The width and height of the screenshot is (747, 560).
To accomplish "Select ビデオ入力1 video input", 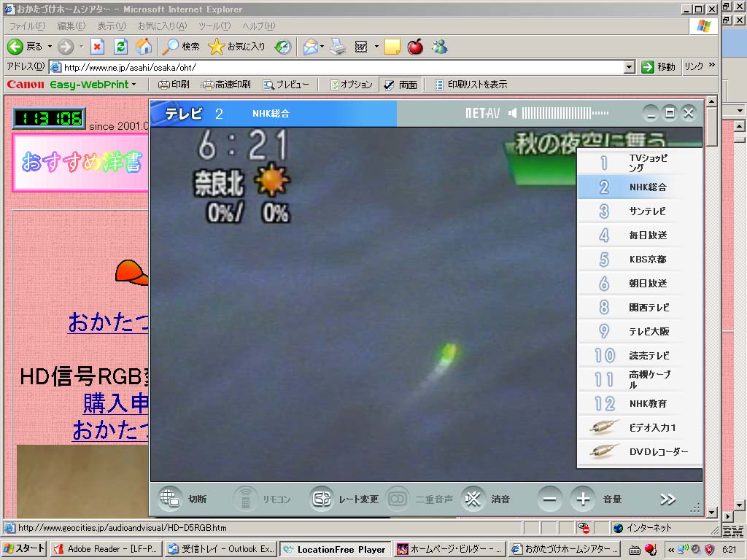I will click(640, 427).
